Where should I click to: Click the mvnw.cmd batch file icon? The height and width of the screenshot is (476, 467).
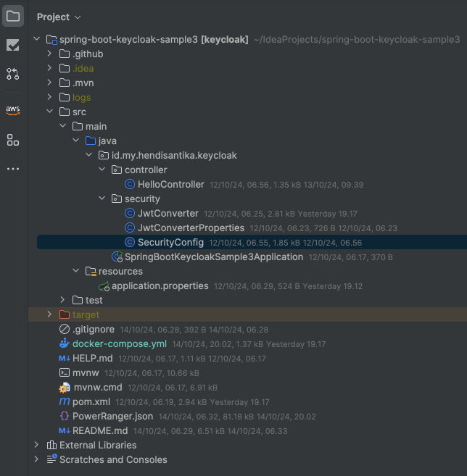pyautogui.click(x=65, y=388)
